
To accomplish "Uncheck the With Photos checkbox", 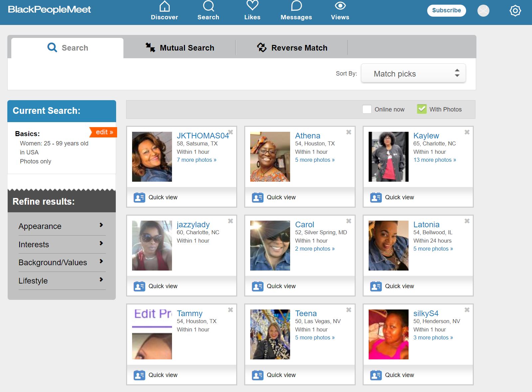I will [x=422, y=109].
